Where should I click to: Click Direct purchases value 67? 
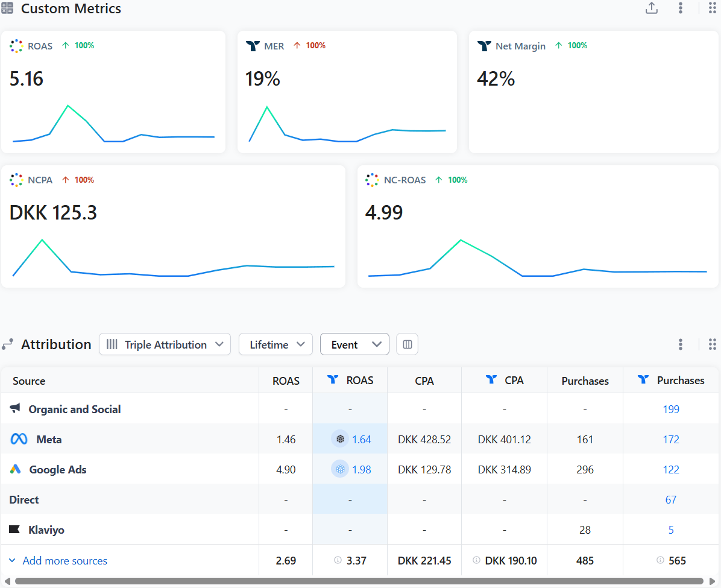pyautogui.click(x=671, y=500)
